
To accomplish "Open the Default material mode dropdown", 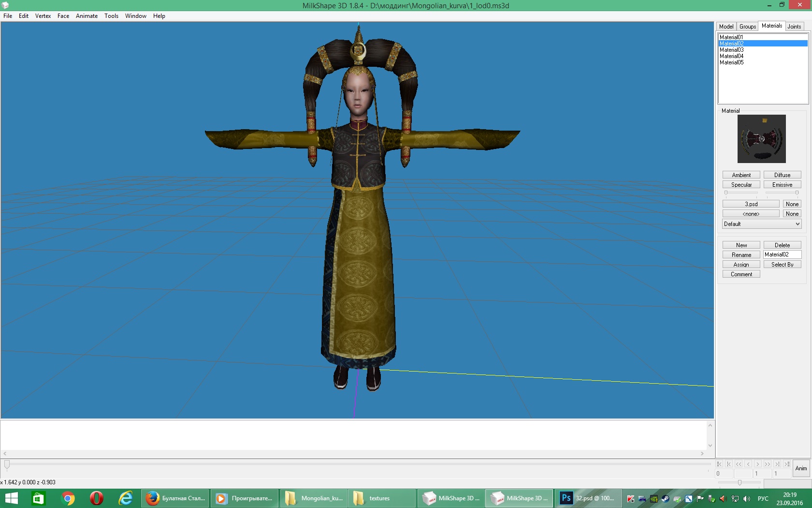I will click(x=762, y=224).
